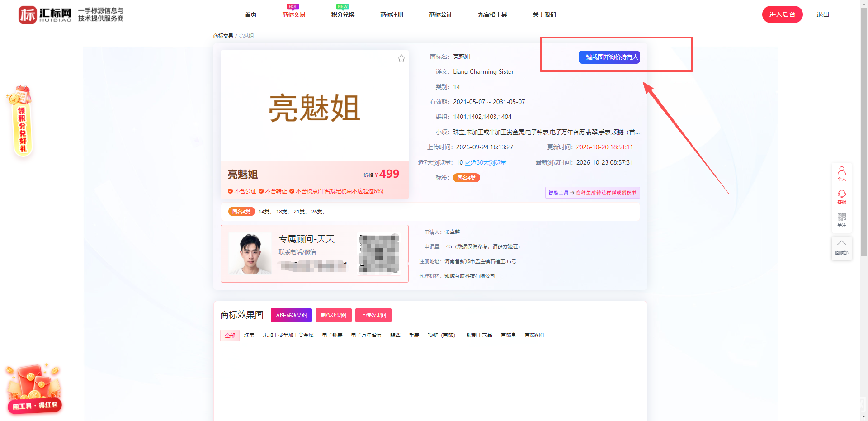Open the 九宫格工具 nav item
The height and width of the screenshot is (421, 868).
[492, 14]
